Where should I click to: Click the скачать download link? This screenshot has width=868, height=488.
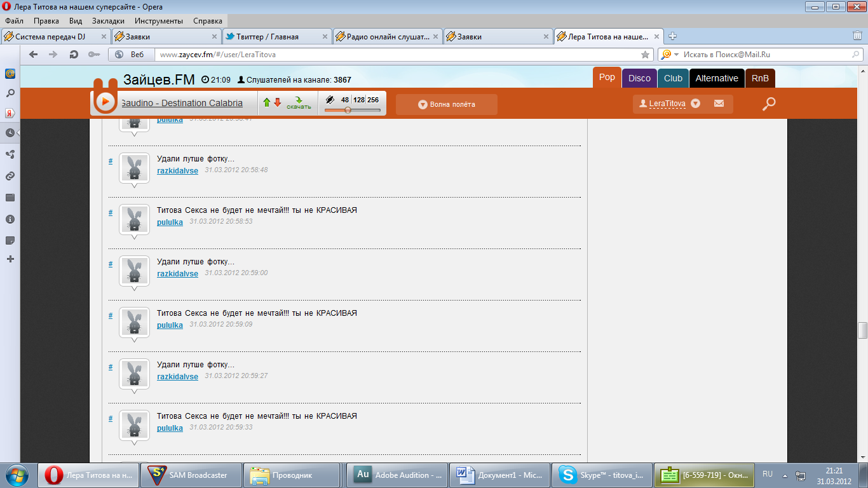coord(299,103)
